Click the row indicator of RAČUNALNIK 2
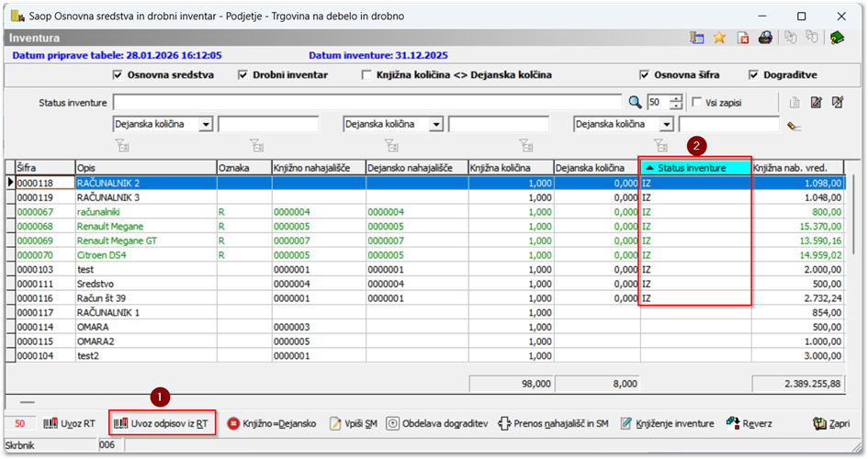 (10, 183)
